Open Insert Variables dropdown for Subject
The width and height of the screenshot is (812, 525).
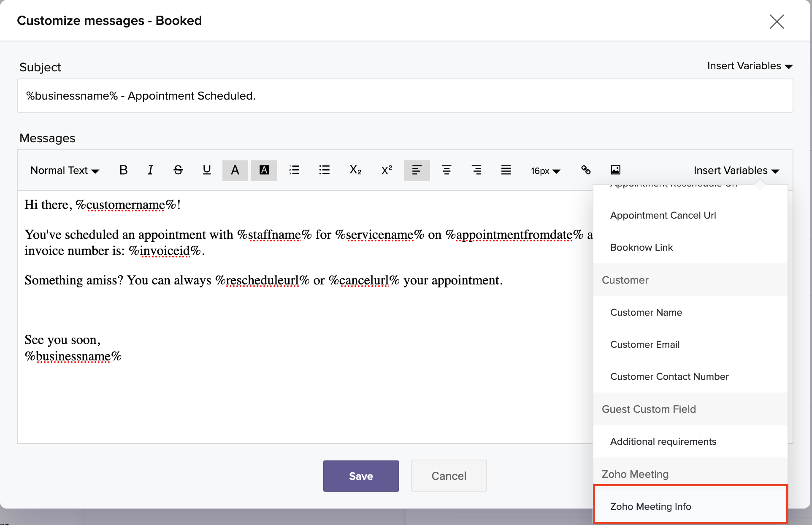(x=750, y=66)
